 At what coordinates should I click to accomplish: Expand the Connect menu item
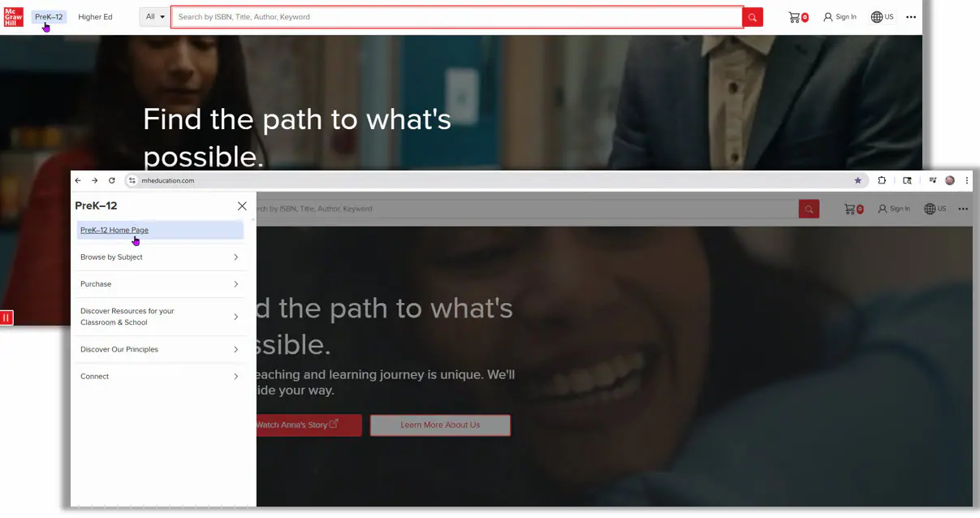(159, 377)
